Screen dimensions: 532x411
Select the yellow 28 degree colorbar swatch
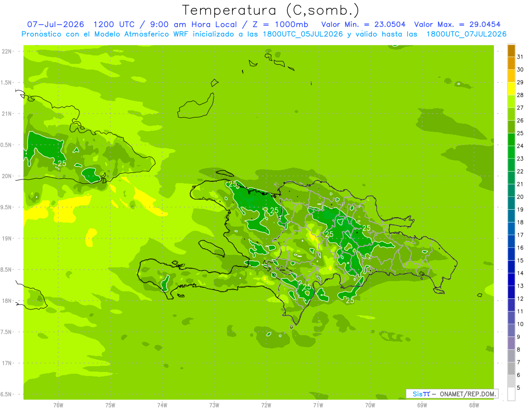[x=511, y=89]
